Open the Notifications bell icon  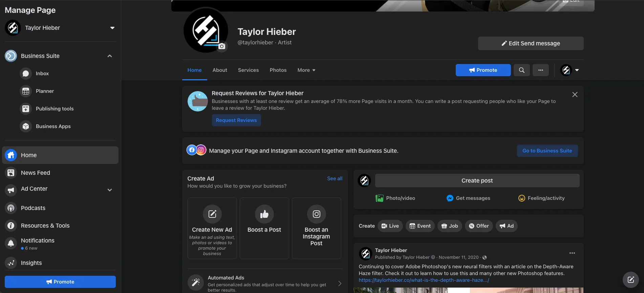pyautogui.click(x=11, y=243)
